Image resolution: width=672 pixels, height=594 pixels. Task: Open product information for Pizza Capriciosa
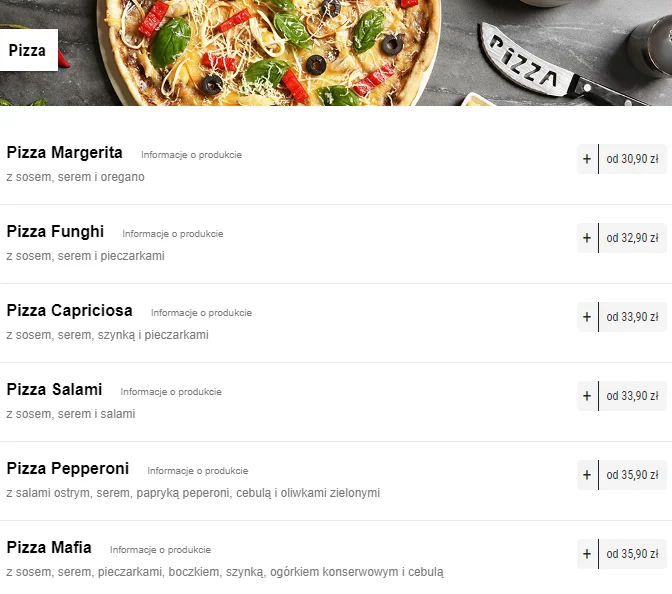click(201, 313)
